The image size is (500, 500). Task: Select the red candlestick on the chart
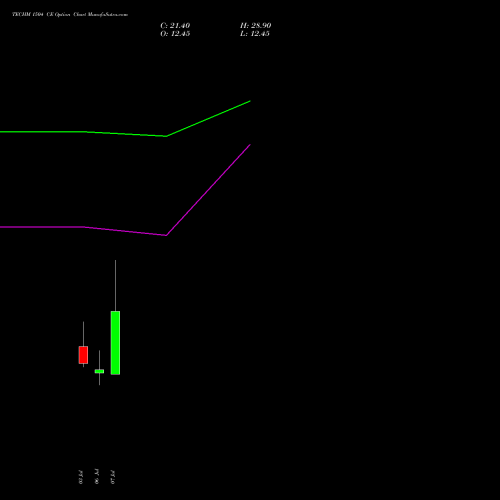[83, 355]
